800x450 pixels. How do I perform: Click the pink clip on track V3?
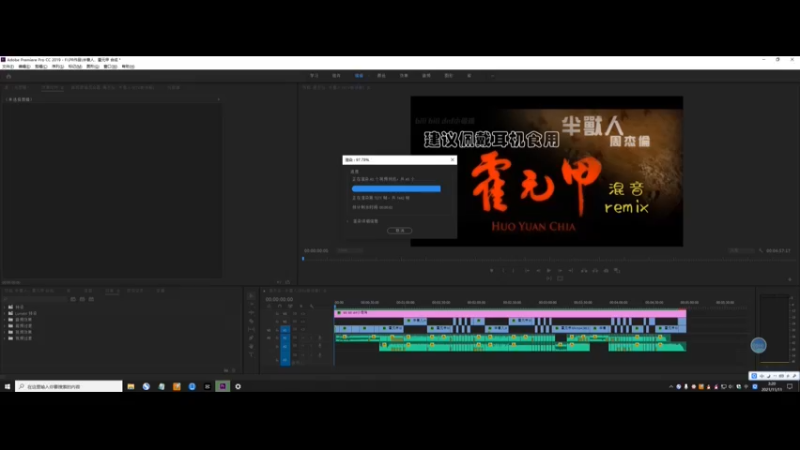point(510,313)
